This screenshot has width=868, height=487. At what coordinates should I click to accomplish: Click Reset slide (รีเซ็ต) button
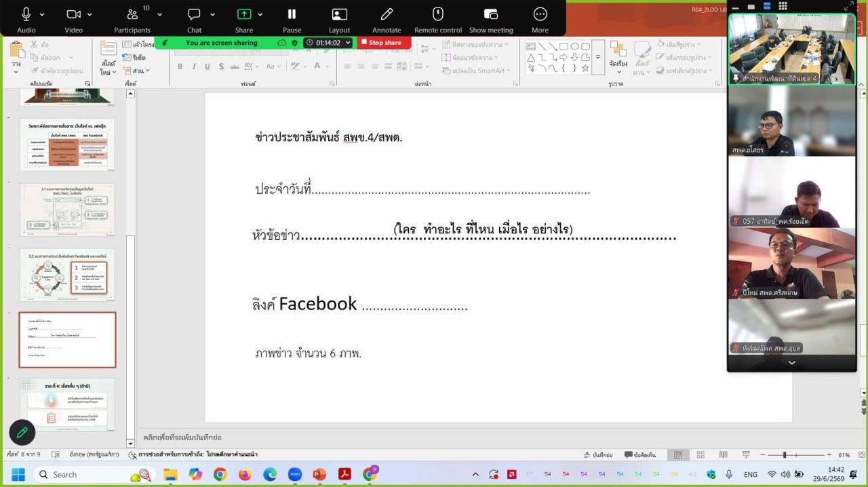click(x=134, y=58)
